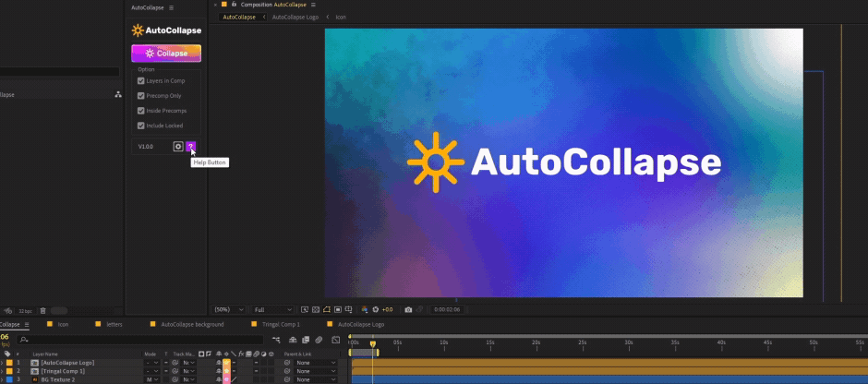This screenshot has width=868, height=384.
Task: Select the BG Texture 2 layer name
Action: 57,379
